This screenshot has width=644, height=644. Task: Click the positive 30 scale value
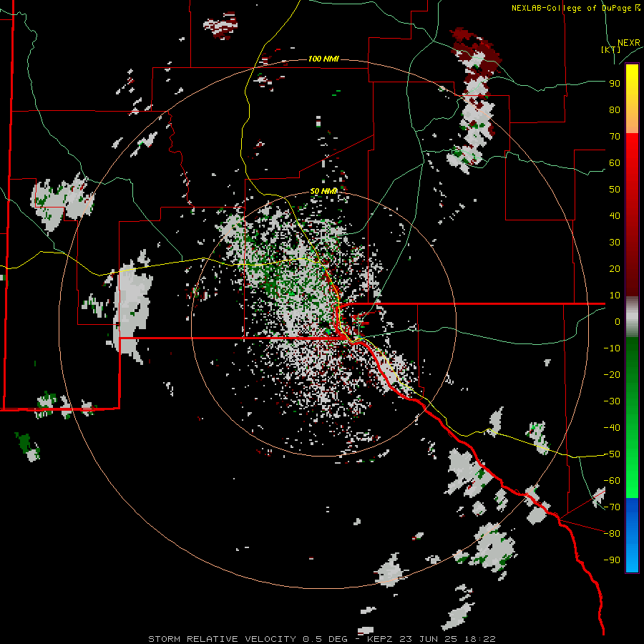click(615, 243)
